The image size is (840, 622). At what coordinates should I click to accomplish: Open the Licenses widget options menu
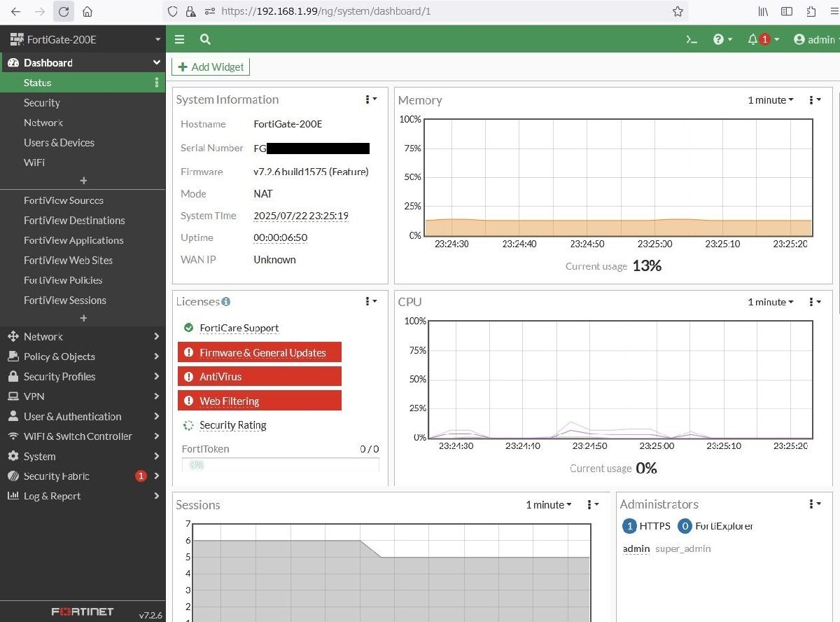pos(371,301)
